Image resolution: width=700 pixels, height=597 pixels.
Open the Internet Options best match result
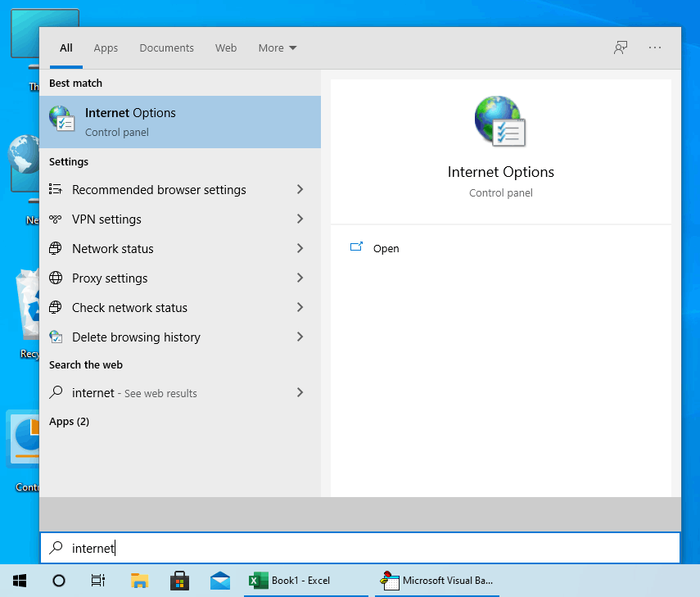(180, 122)
